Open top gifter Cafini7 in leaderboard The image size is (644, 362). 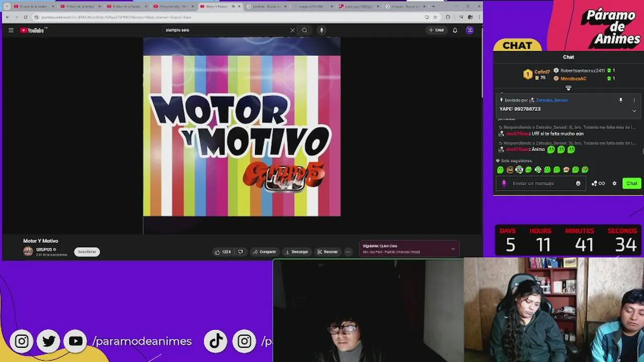coord(537,74)
